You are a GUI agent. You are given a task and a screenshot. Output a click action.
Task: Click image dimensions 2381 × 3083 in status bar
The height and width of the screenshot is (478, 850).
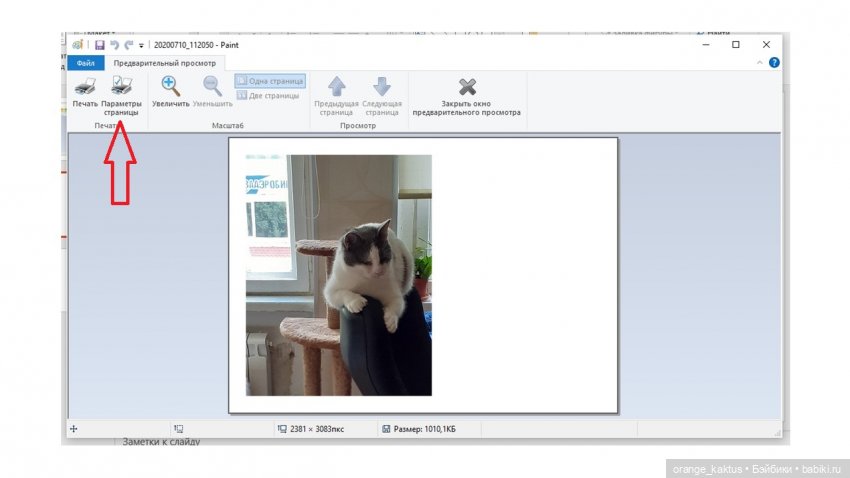point(315,428)
